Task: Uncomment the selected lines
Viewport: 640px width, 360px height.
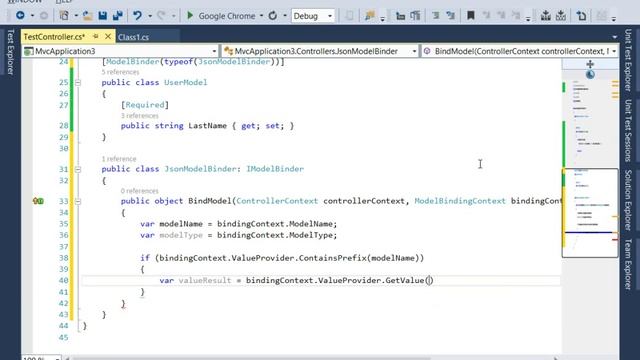Action: coord(451,16)
